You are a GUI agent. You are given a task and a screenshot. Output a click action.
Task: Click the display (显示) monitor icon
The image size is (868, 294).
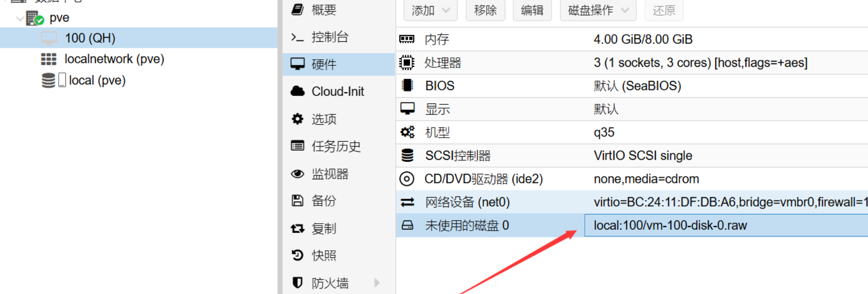(x=407, y=109)
